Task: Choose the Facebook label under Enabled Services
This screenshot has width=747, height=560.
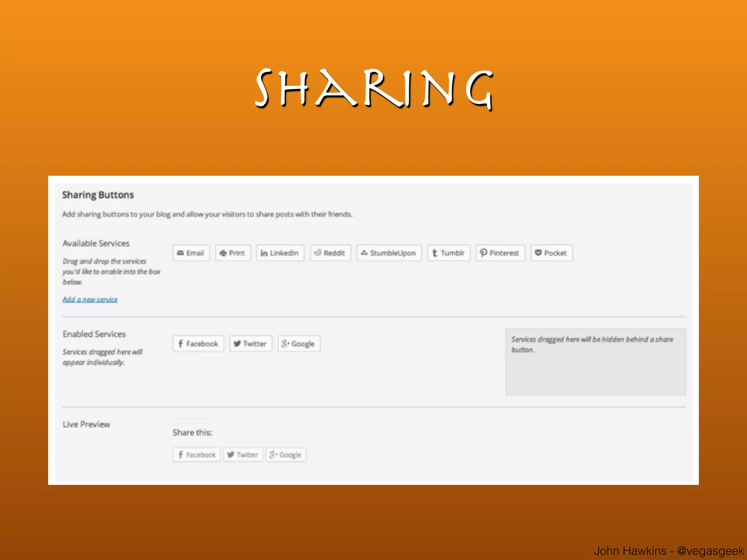Action: pos(202,343)
